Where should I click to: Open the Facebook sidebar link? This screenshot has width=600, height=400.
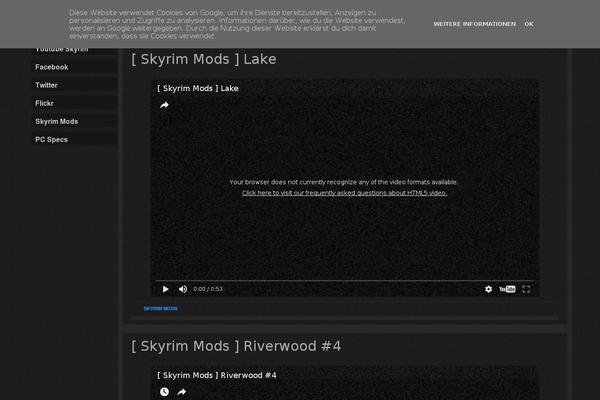(x=74, y=67)
